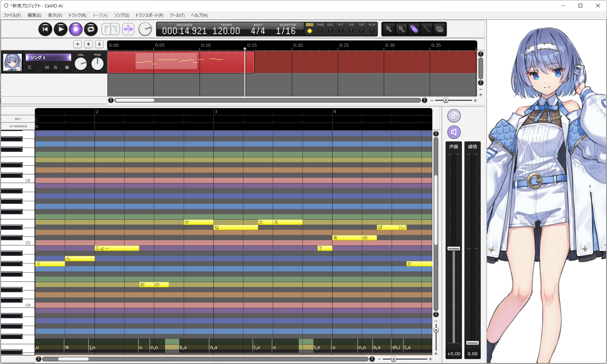Open the 編集(E) menu

coord(34,15)
